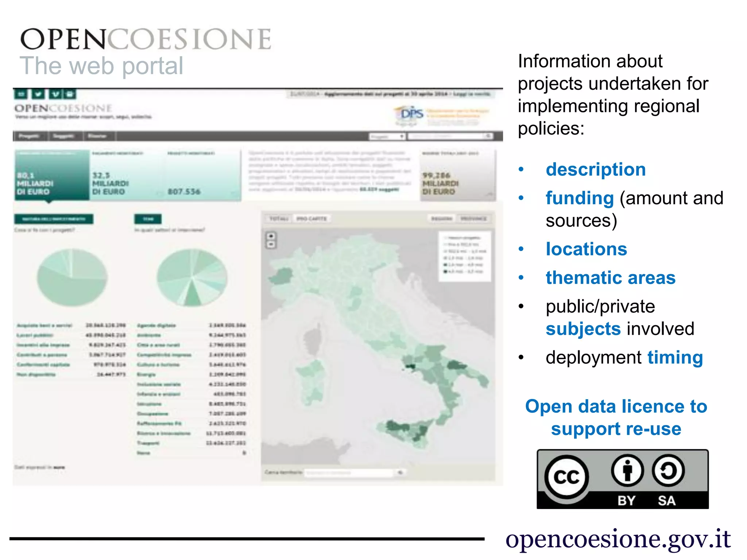Click the Energia theme row

(x=191, y=374)
